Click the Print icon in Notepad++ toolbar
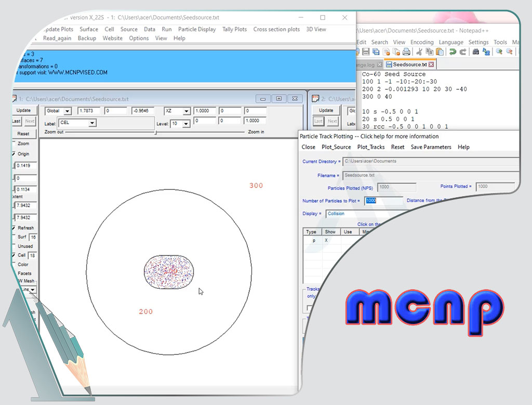The width and height of the screenshot is (532, 405). [x=406, y=52]
